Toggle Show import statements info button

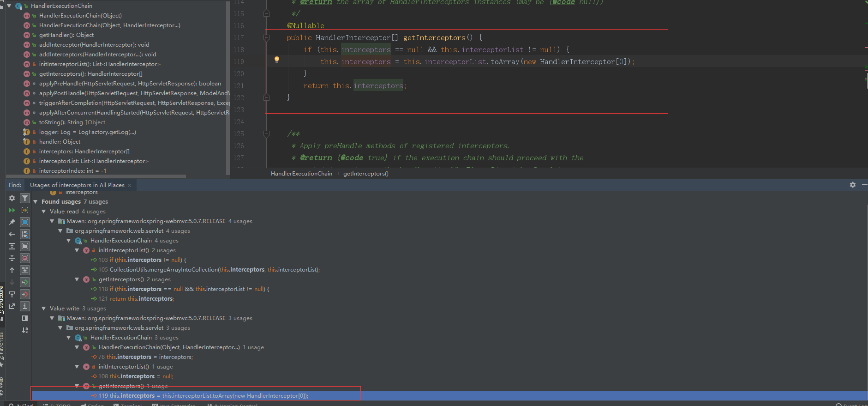(25, 306)
